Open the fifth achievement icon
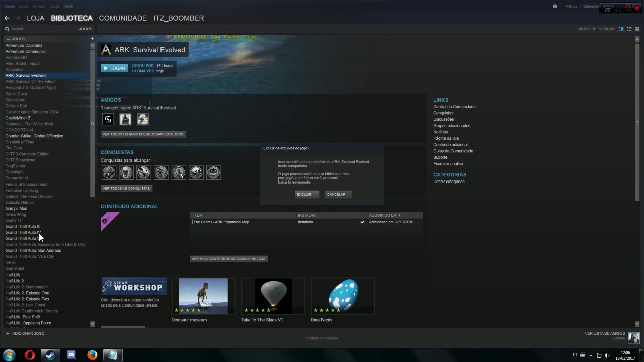The width and height of the screenshot is (644, 362). click(179, 172)
